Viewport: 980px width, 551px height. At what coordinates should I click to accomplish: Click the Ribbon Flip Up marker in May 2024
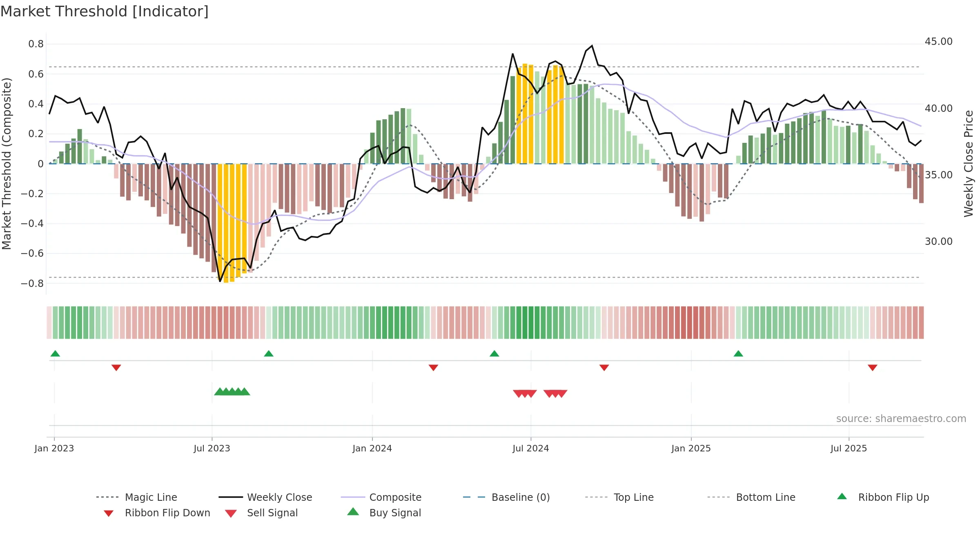(494, 353)
